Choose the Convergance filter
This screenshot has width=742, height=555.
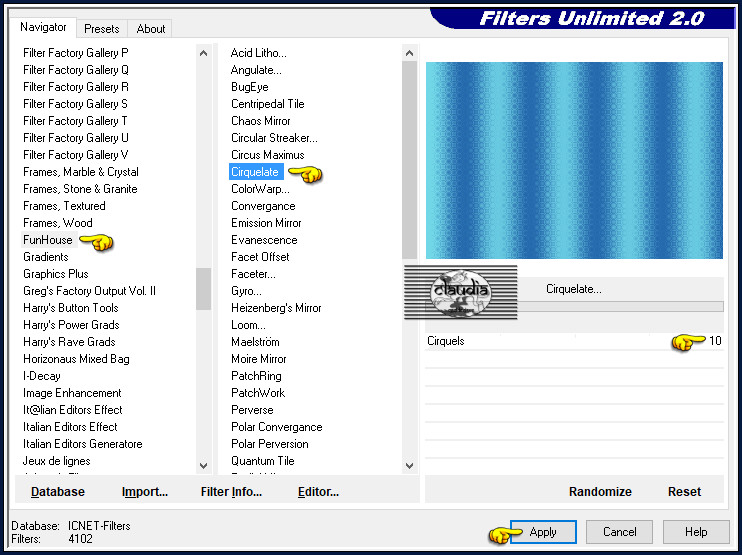(263, 206)
